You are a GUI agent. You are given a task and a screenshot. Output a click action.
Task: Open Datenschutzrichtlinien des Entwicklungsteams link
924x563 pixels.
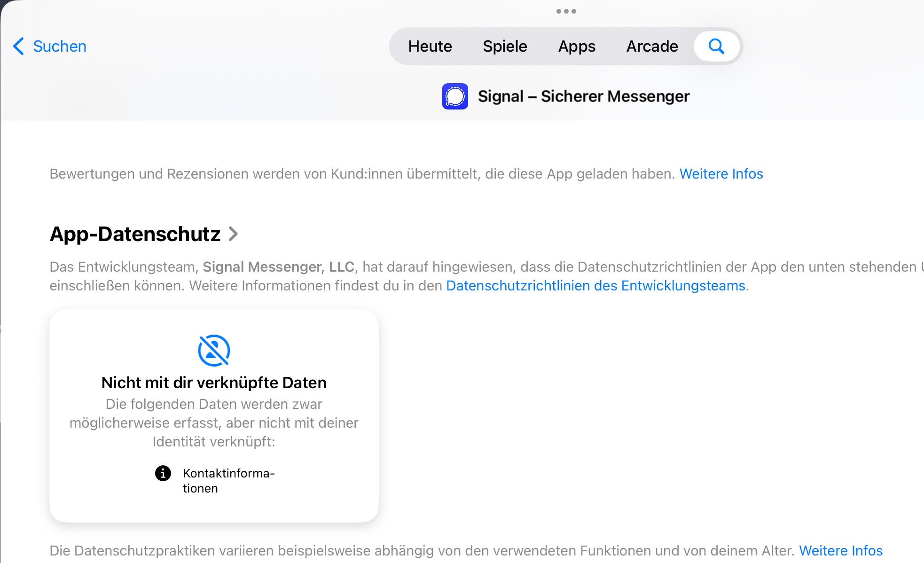coord(595,286)
